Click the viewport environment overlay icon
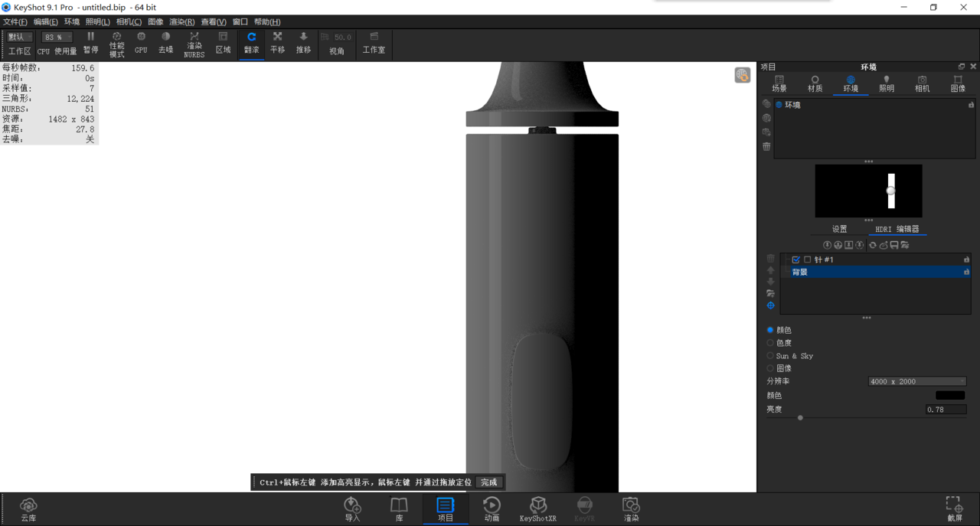 point(742,75)
